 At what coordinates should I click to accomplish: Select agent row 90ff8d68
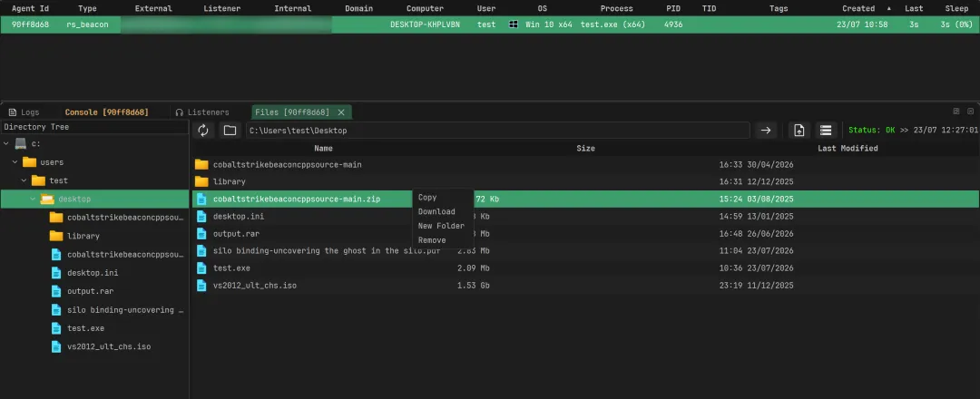pyautogui.click(x=490, y=24)
